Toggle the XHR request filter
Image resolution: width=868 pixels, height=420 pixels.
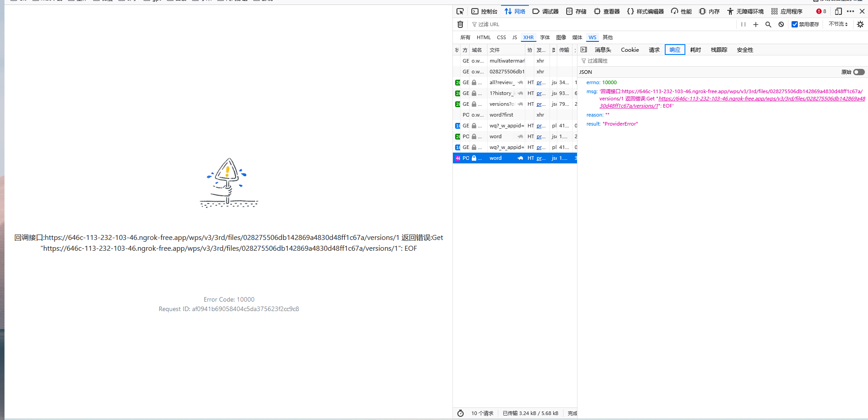[x=528, y=37]
